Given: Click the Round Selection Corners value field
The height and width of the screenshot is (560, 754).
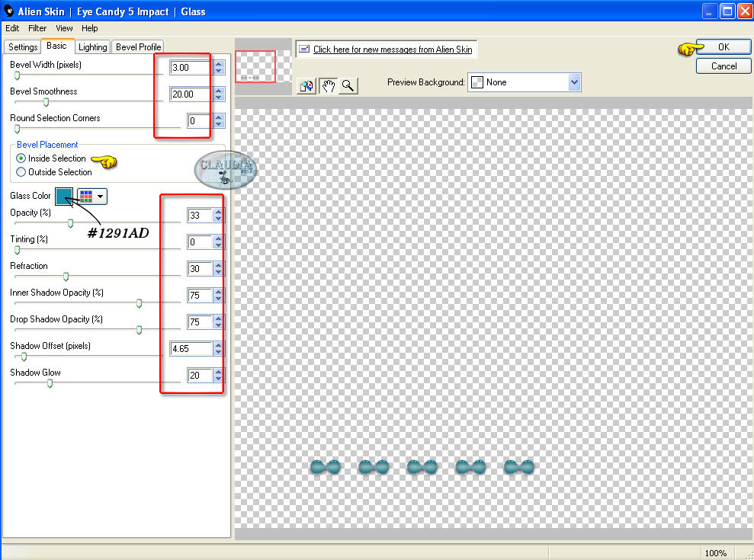Looking at the screenshot, I should 200,121.
